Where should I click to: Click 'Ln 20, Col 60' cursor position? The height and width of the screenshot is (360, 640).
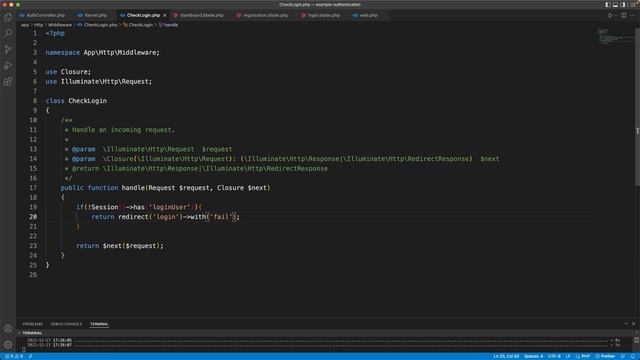point(506,356)
